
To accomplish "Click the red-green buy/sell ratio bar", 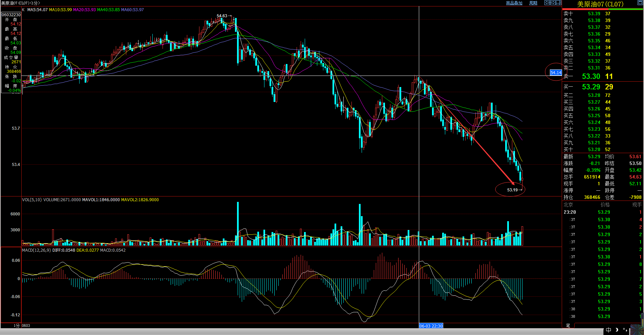I will tap(602, 9).
